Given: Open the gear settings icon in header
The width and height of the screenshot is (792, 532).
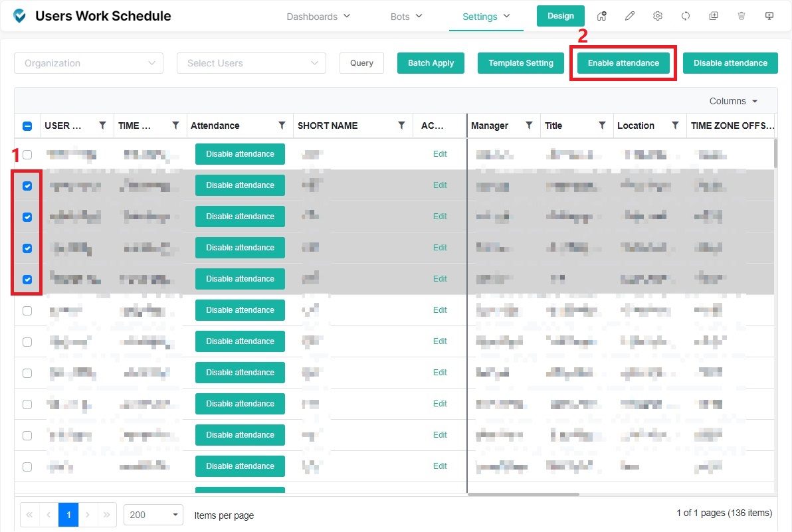Looking at the screenshot, I should [658, 17].
